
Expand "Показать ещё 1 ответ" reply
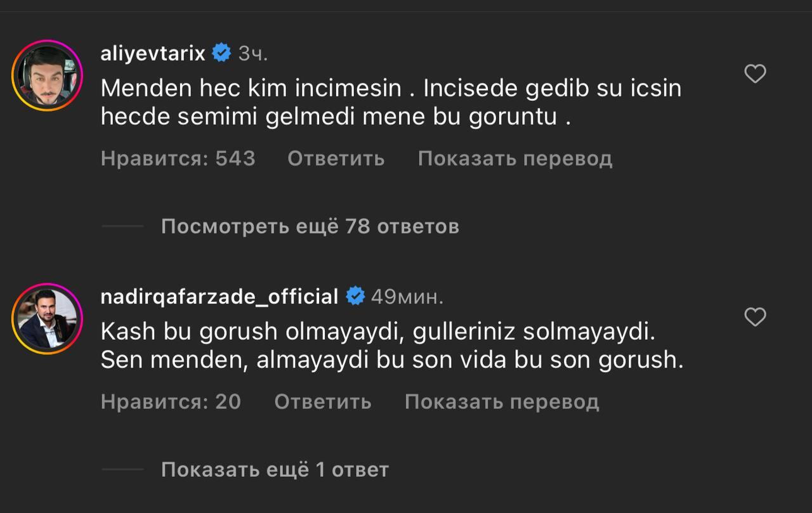pyautogui.click(x=274, y=470)
